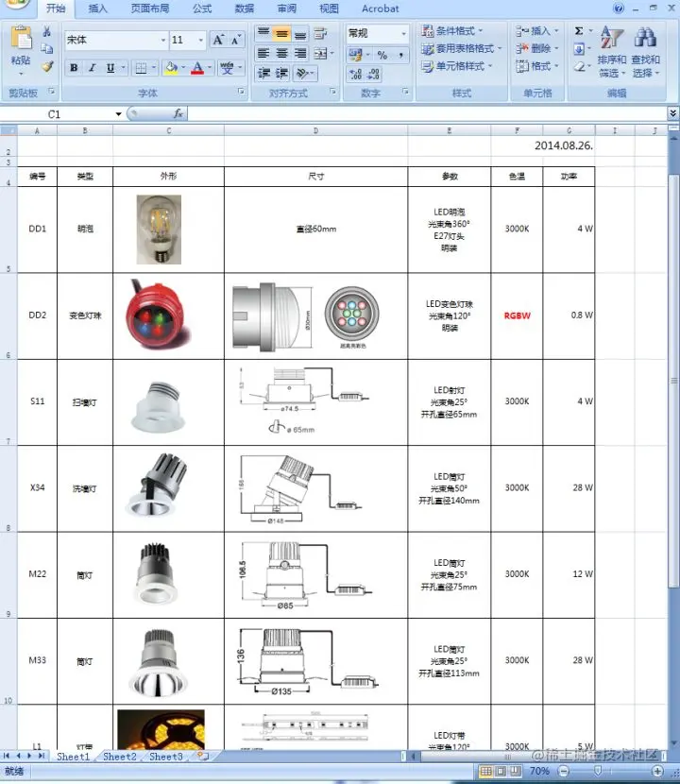Open the 删除 cells dropdown
Viewport: 680px width, 784px height.
pos(536,48)
